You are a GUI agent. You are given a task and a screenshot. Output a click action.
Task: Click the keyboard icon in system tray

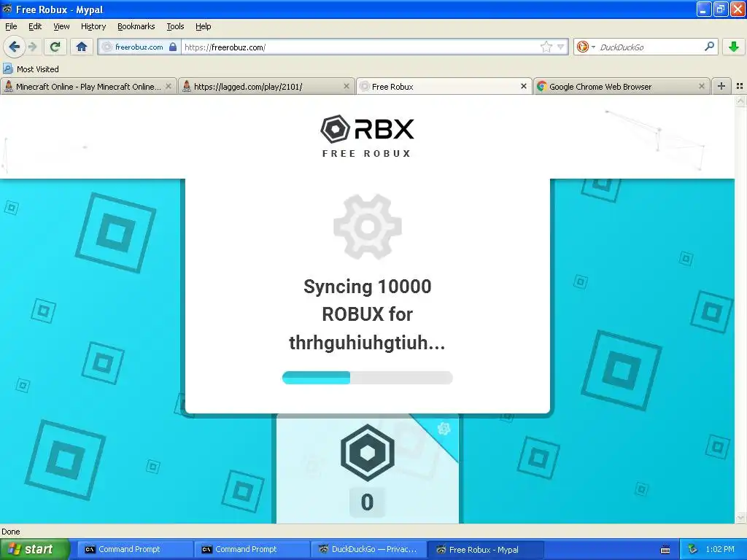665,550
